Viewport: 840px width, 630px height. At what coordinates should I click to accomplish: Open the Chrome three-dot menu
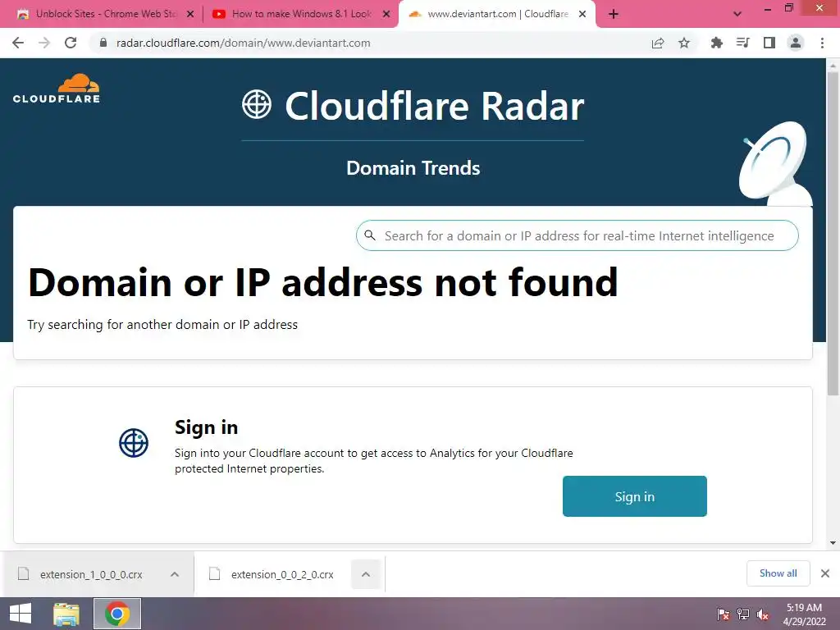click(822, 43)
